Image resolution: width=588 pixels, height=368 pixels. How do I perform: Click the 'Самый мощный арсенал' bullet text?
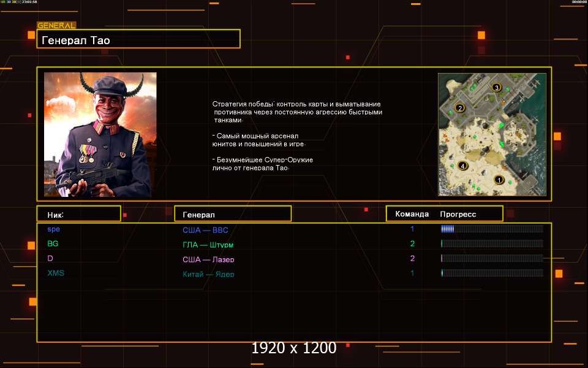[258, 140]
